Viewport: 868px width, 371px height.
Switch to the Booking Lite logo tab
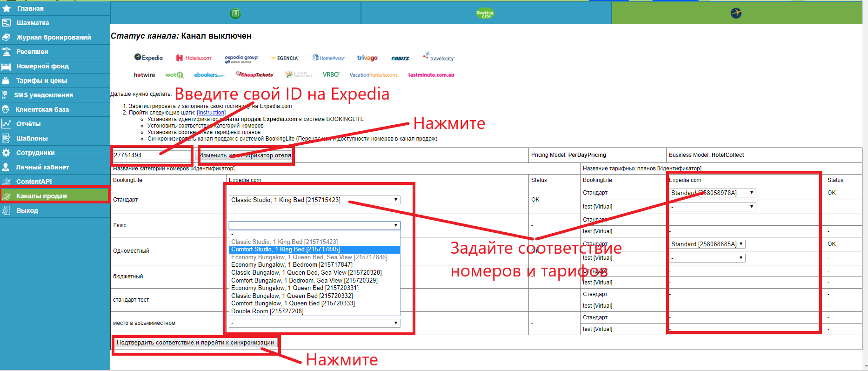pos(486,13)
